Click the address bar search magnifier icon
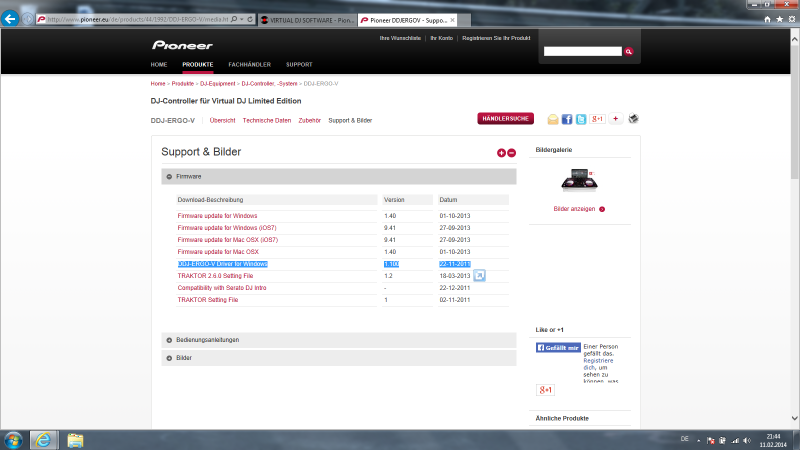This screenshot has height=450, width=800. [x=234, y=19]
